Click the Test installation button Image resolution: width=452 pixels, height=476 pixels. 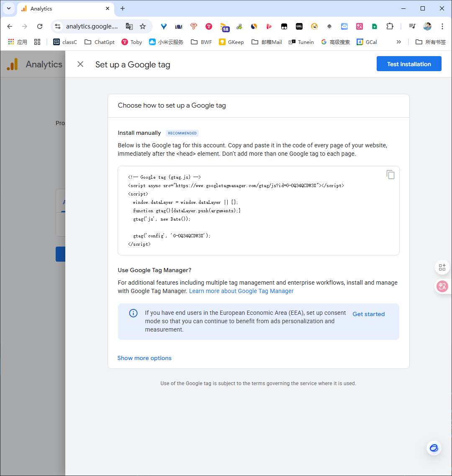tap(409, 64)
